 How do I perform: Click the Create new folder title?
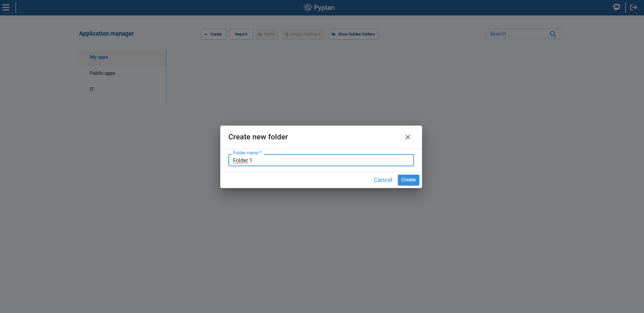(x=258, y=137)
